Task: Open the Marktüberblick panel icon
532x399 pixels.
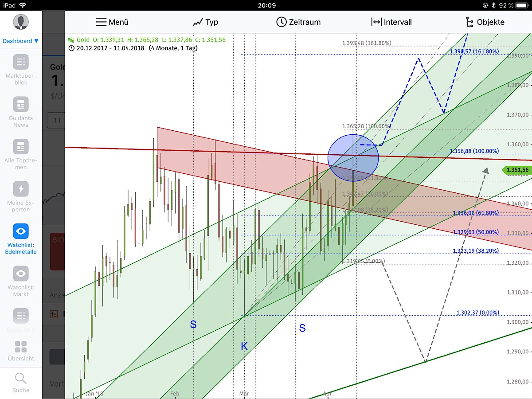Action: pos(20,63)
